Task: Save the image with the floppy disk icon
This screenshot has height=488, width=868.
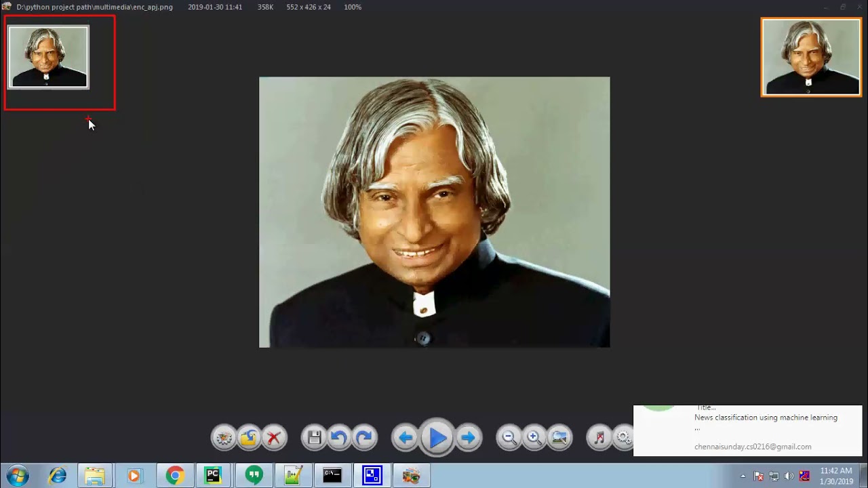Action: coord(314,439)
